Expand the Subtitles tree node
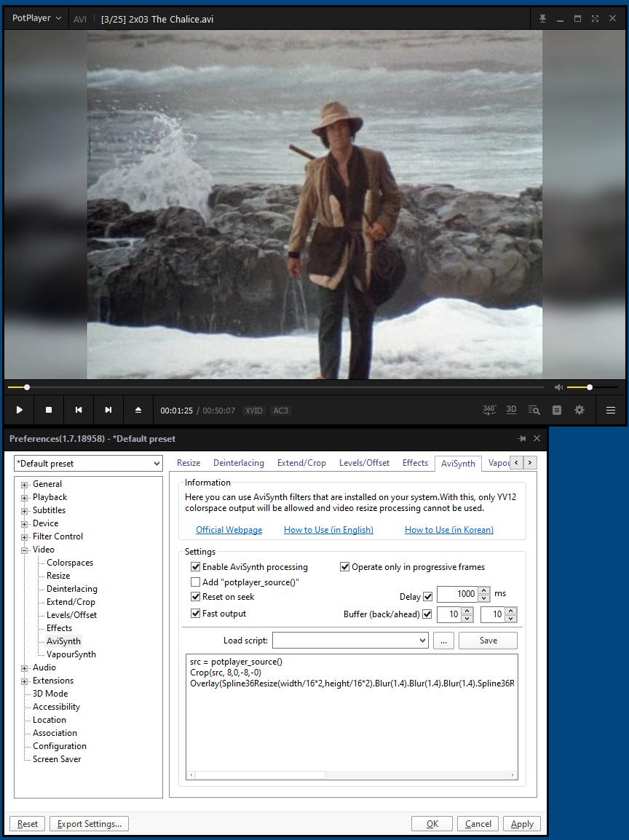 [x=24, y=511]
